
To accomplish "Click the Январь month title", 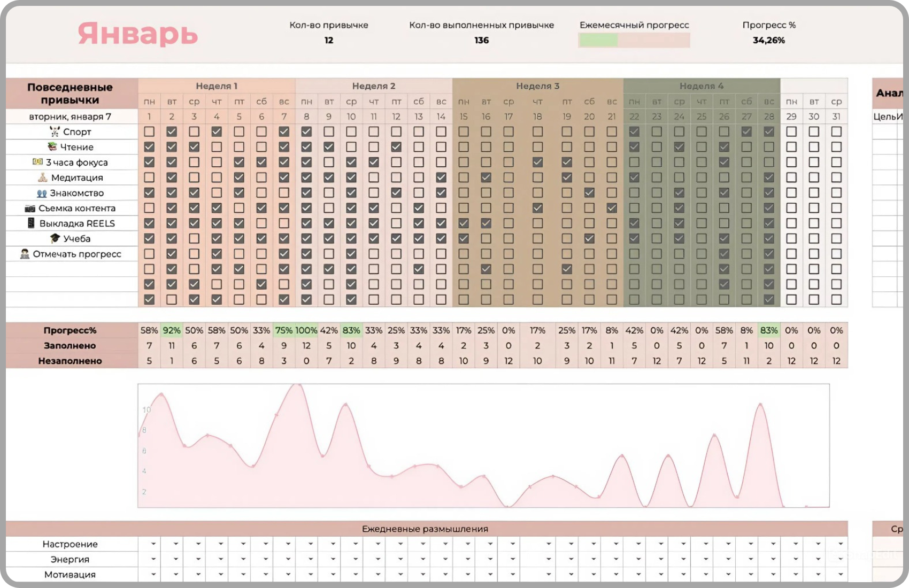I will pyautogui.click(x=138, y=34).
